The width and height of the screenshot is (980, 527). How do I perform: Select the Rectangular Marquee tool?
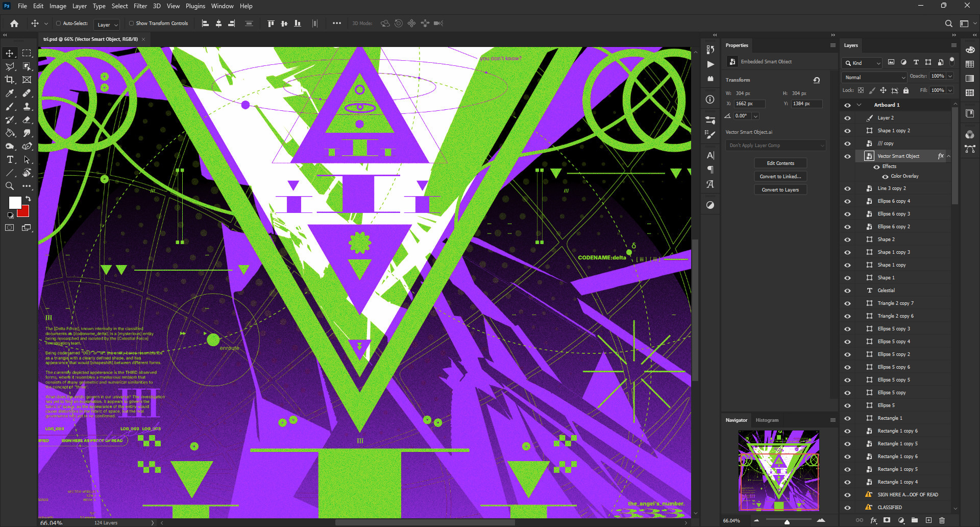(27, 53)
